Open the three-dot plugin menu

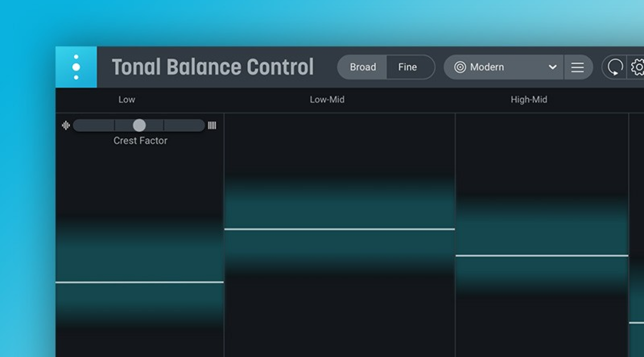(76, 67)
